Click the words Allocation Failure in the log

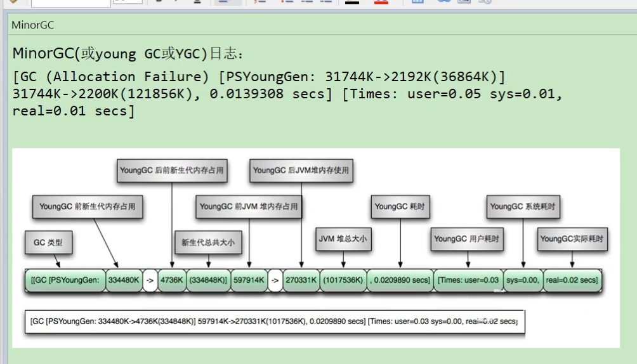coord(127,77)
